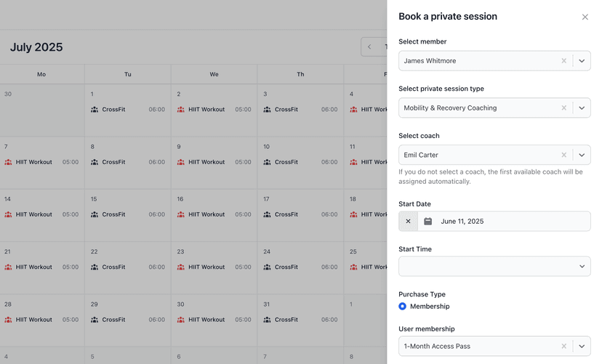Click the group icon of July 8 CrossFit
The height and width of the screenshot is (364, 602).
[x=95, y=162]
